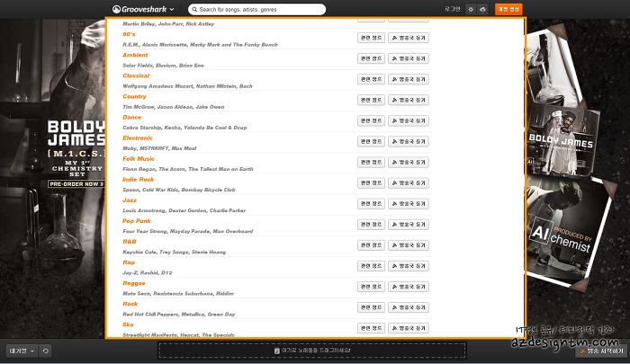This screenshot has height=364, width=630.
Task: Open the 대기열 queue dropdown
Action: pyautogui.click(x=22, y=351)
